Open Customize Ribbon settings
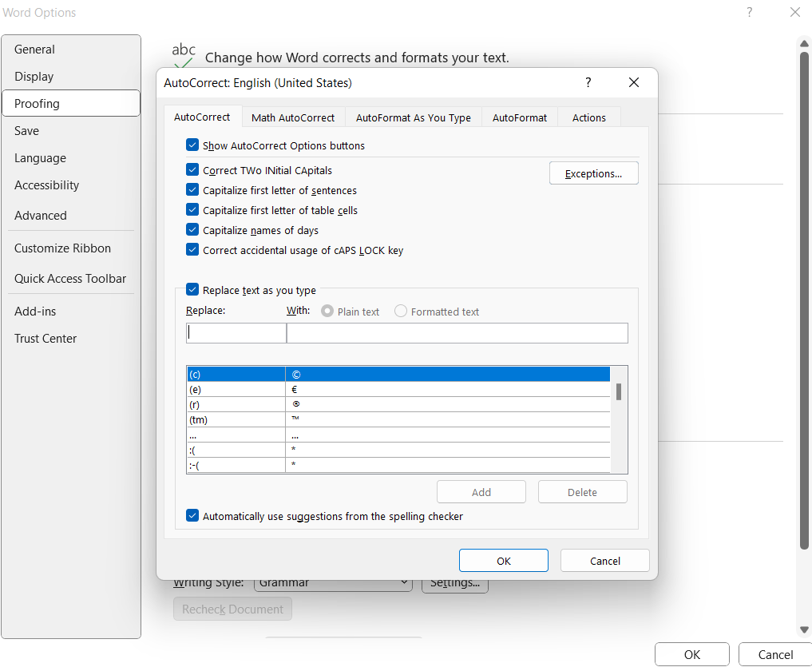The width and height of the screenshot is (812, 667). [x=71, y=248]
